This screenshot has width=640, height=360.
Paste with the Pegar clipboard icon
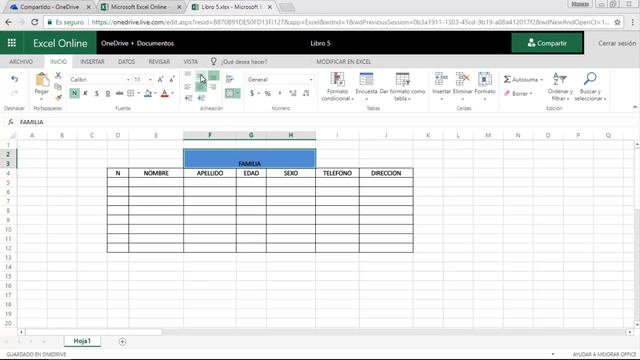tap(41, 80)
